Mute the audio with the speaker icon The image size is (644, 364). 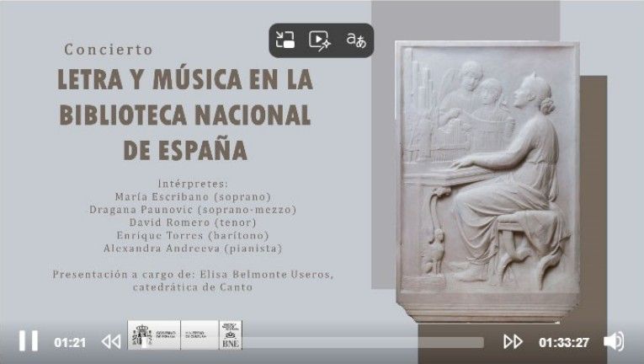pos(614,341)
